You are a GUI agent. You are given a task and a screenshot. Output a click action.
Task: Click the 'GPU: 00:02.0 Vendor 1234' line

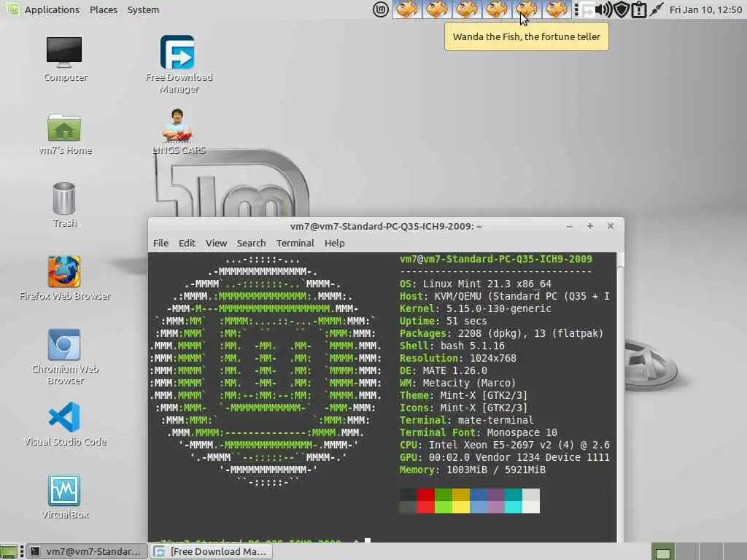click(x=505, y=457)
